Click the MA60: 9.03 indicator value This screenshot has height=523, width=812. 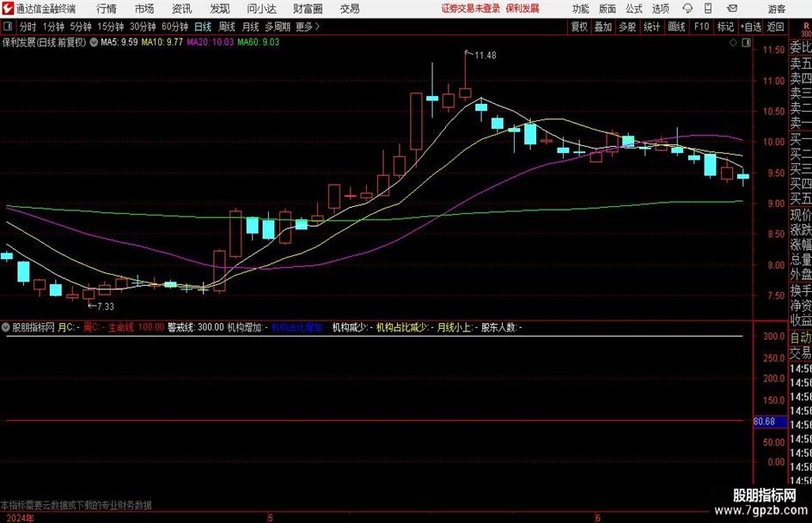tap(259, 42)
